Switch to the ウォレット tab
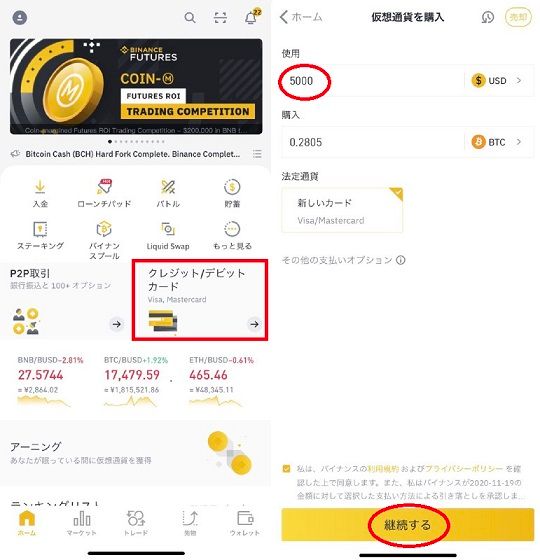This screenshot has height=560, width=540. click(x=245, y=523)
